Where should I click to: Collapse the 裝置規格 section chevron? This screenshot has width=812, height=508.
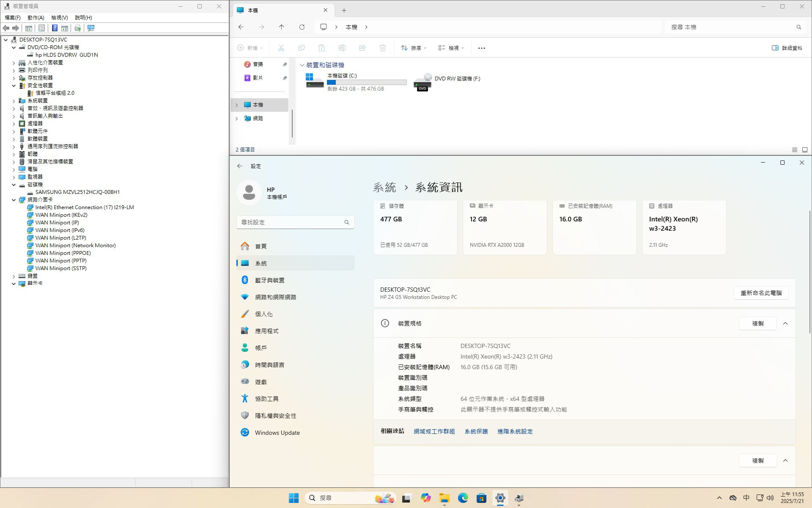(785, 323)
